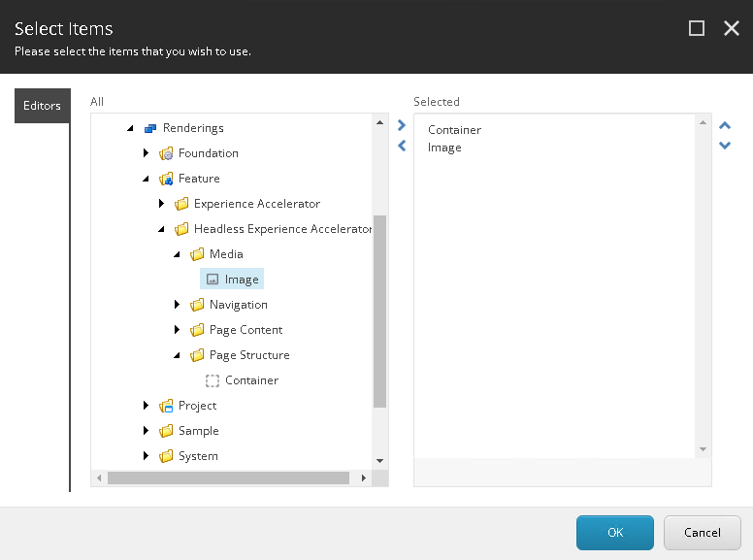Screen dimensions: 753x560
Task: Expand the Foundation folder
Action: point(146,153)
